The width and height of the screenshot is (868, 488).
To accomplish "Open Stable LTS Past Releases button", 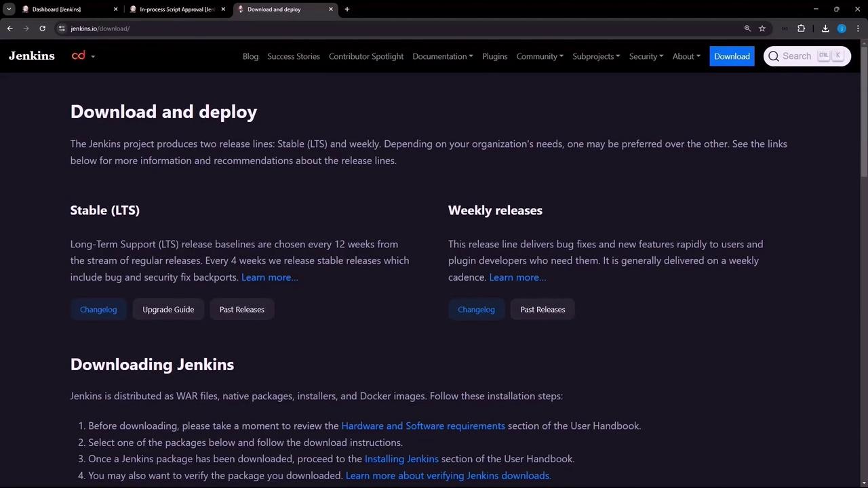I will pos(242,310).
